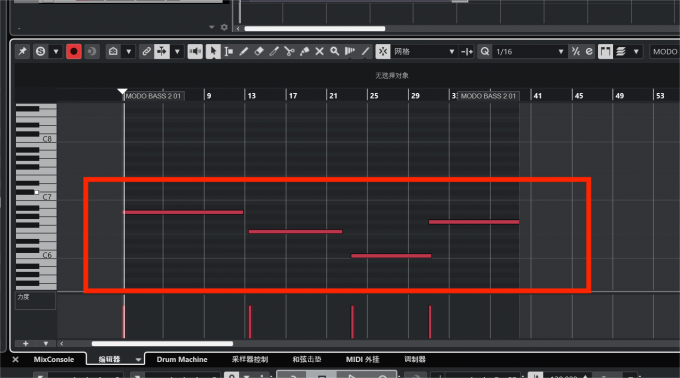Select the Trim tool

274,52
